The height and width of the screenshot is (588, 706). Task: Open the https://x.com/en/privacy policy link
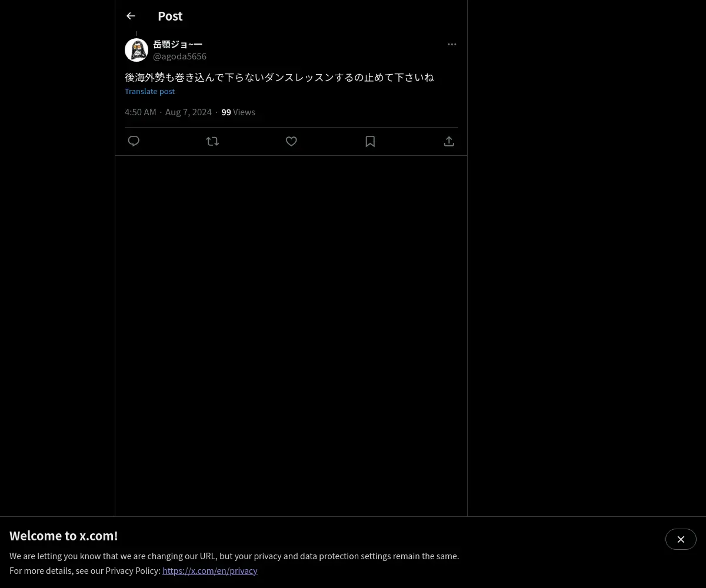[210, 570]
